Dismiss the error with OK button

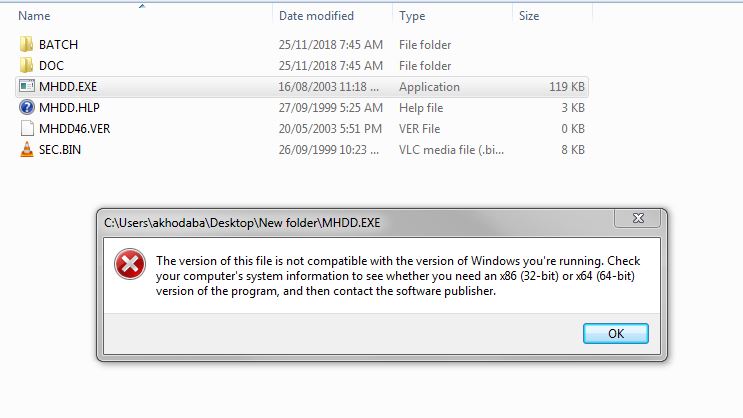pos(616,334)
